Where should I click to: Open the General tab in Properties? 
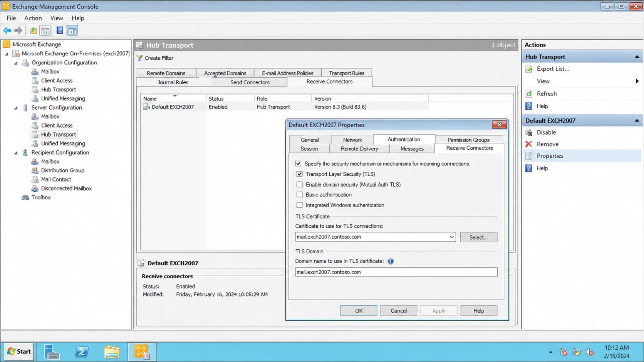(x=310, y=140)
